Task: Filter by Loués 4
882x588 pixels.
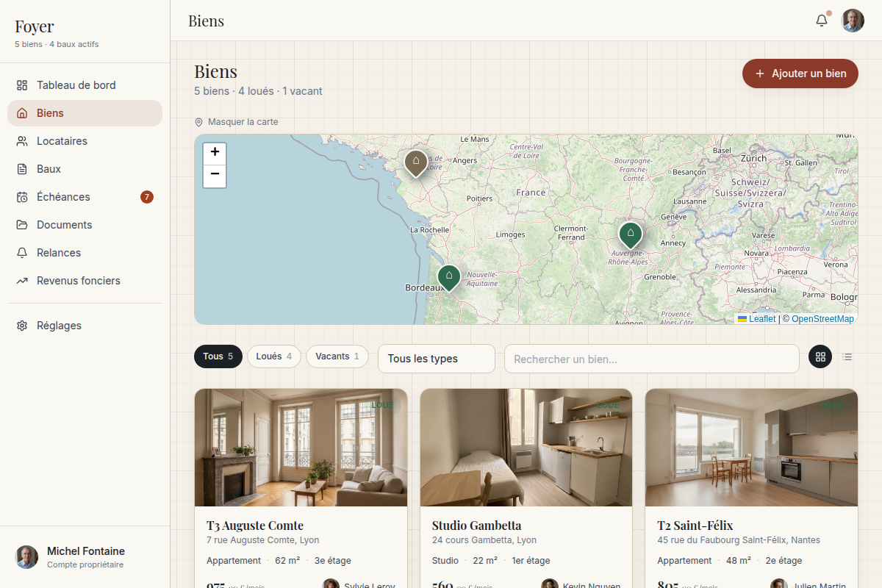Action: pyautogui.click(x=274, y=356)
